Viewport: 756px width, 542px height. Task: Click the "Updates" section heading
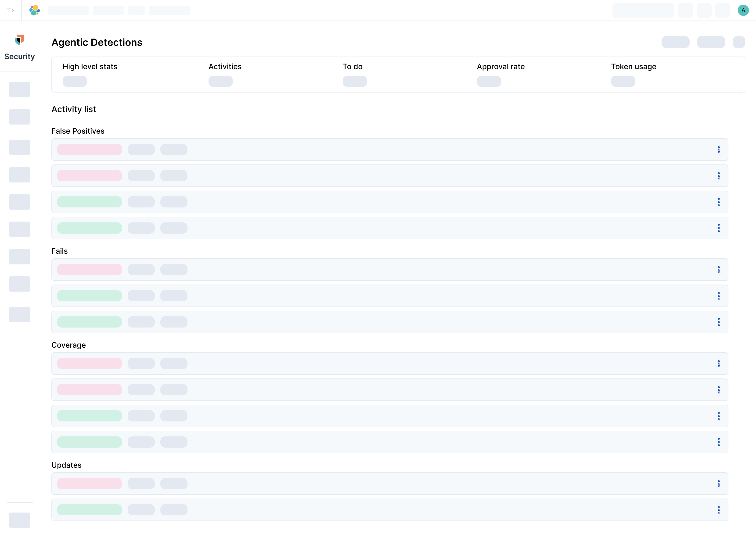[x=66, y=465]
